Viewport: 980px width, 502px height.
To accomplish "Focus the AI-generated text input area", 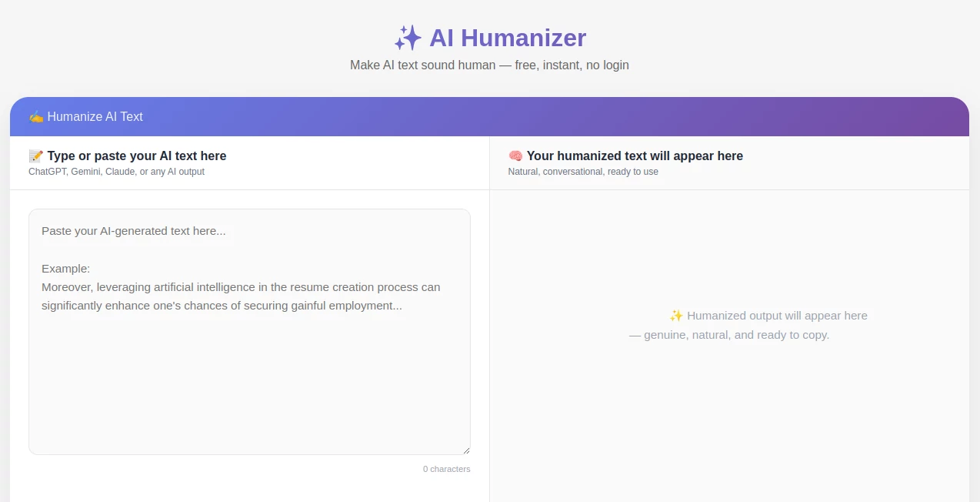I will tap(249, 332).
